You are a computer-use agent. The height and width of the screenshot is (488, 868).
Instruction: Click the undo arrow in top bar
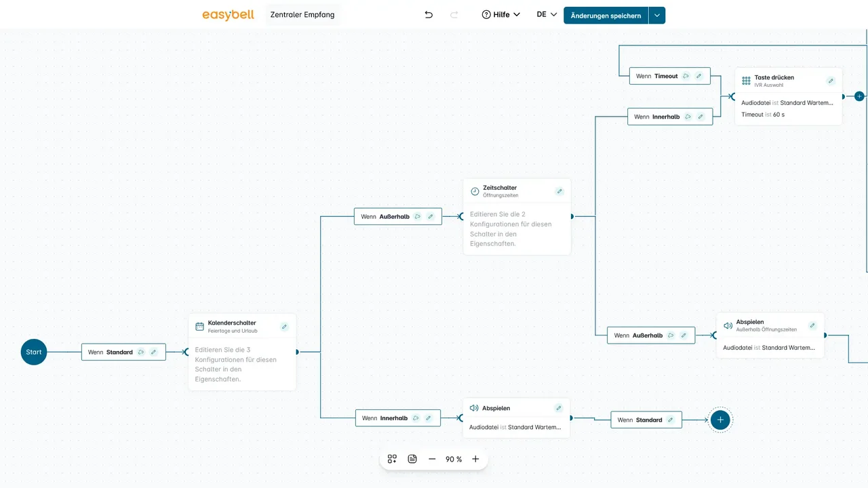pyautogui.click(x=429, y=15)
